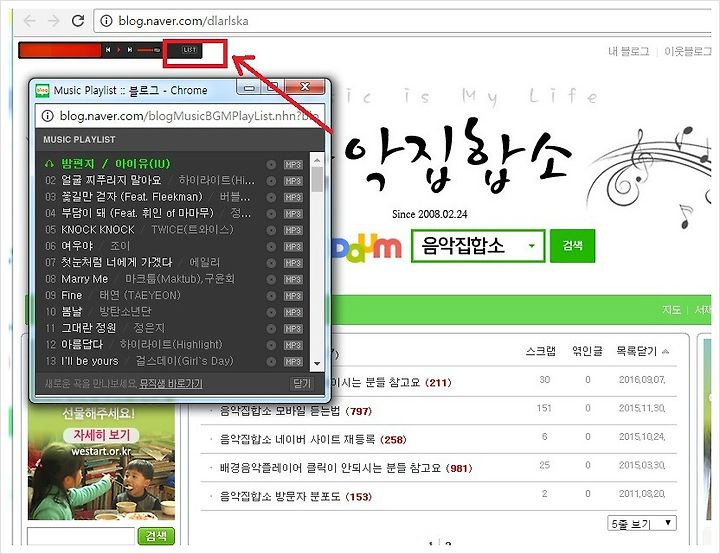Go back using browser back arrow
The height and width of the screenshot is (554, 720).
[29, 21]
